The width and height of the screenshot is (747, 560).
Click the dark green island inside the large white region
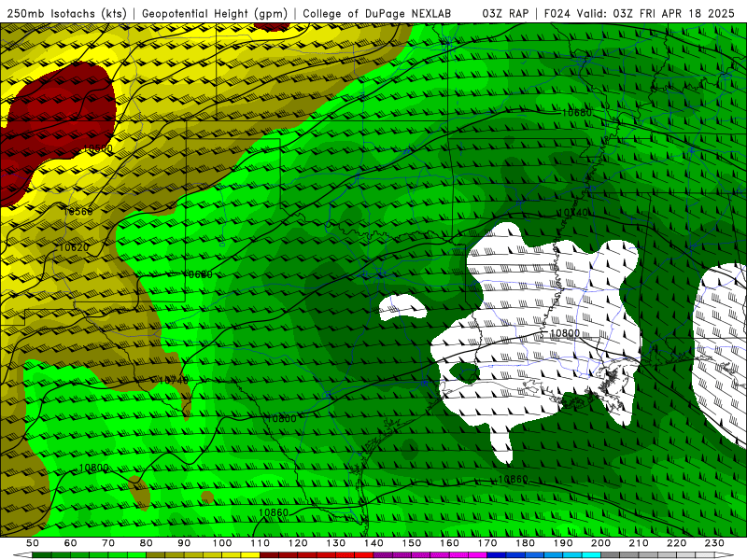463,372
